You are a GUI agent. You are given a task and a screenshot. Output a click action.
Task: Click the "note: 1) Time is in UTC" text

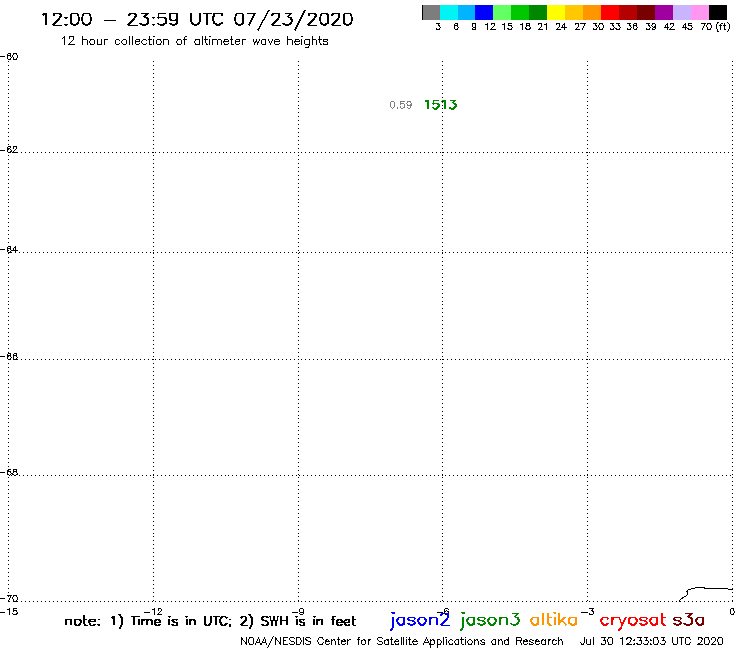[x=148, y=621]
